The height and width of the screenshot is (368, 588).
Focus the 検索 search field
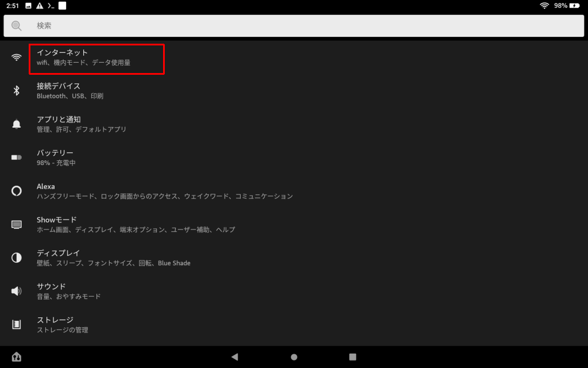[x=294, y=26]
